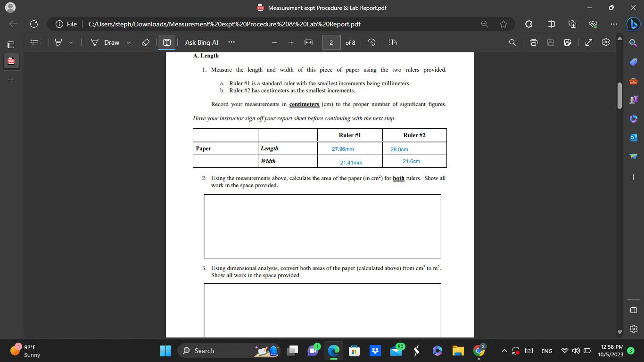Toggle two-page view layout
644x362 pixels.
coord(392,42)
